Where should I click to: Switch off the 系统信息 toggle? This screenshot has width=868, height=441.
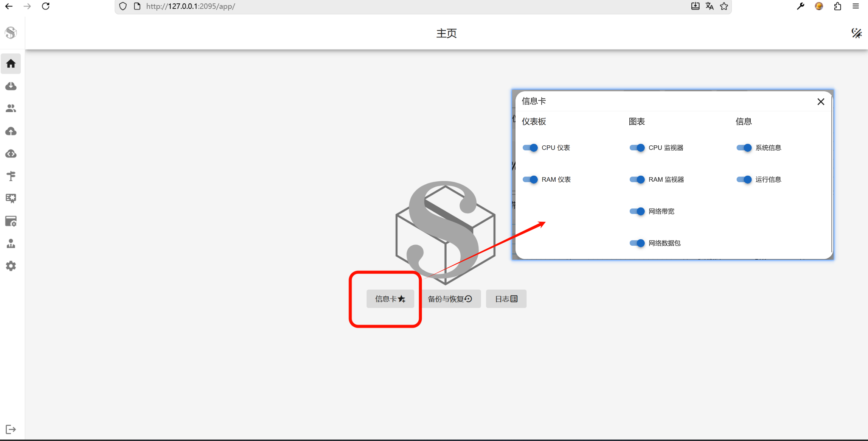[x=744, y=148]
